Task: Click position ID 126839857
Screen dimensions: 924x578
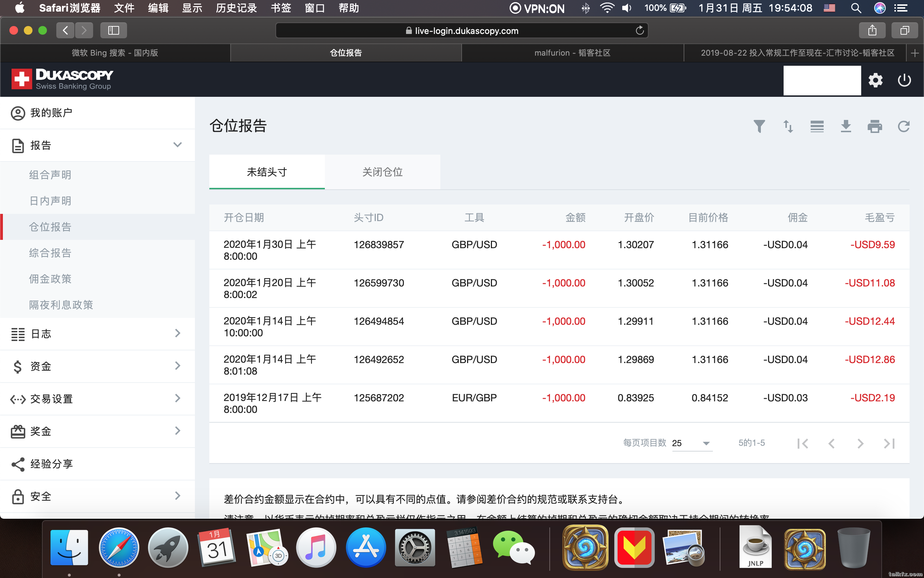Action: click(x=379, y=245)
